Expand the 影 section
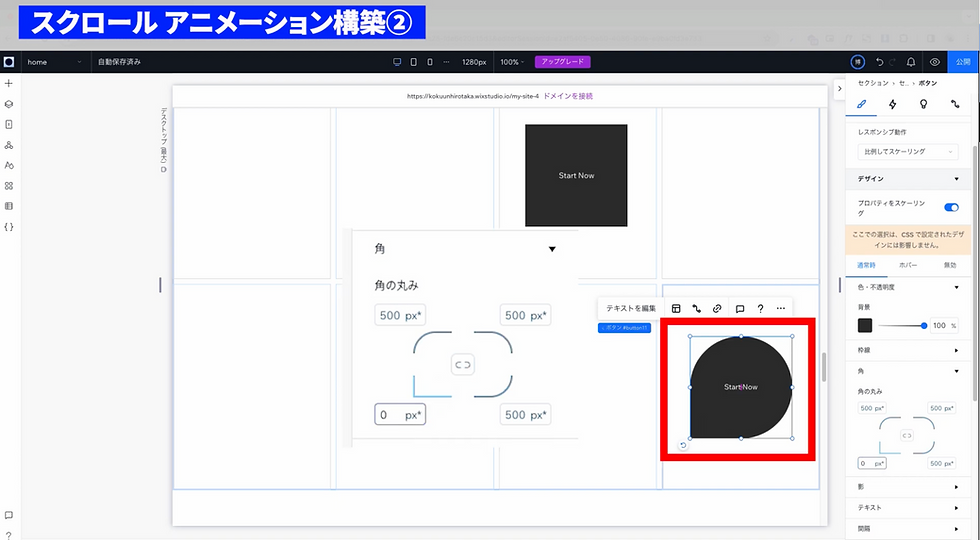This screenshot has width=980, height=540. (956, 487)
